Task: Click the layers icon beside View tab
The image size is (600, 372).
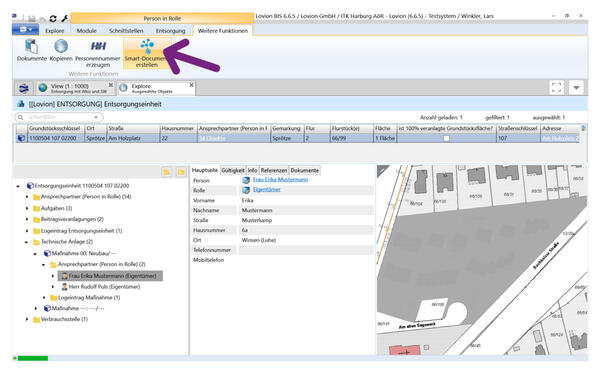Action: click(x=24, y=88)
